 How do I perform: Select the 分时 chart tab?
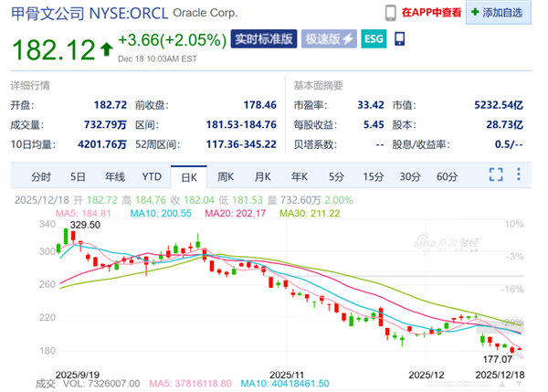point(41,176)
